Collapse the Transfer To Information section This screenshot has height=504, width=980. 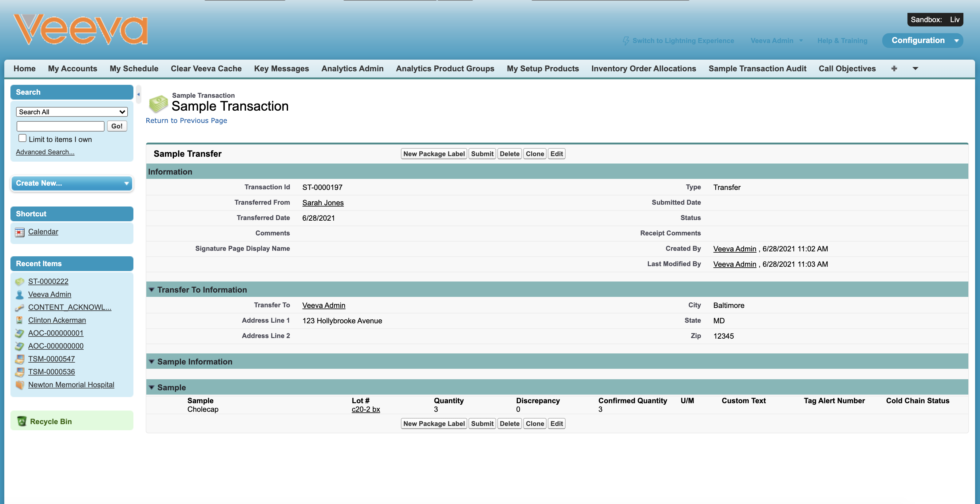tap(152, 290)
